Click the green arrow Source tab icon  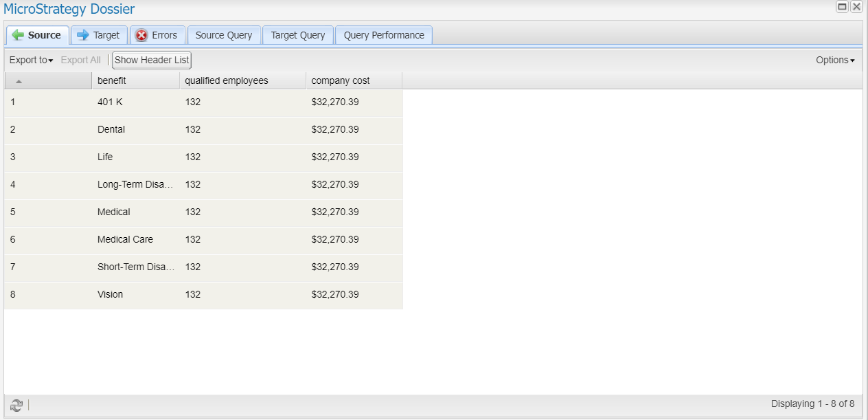(19, 35)
